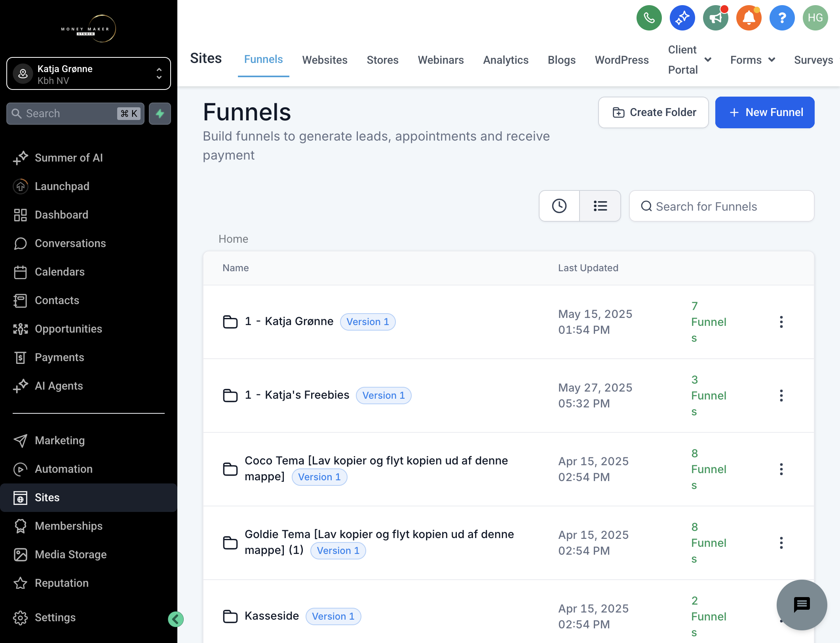
Task: Open the HG profile avatar
Action: click(815, 18)
